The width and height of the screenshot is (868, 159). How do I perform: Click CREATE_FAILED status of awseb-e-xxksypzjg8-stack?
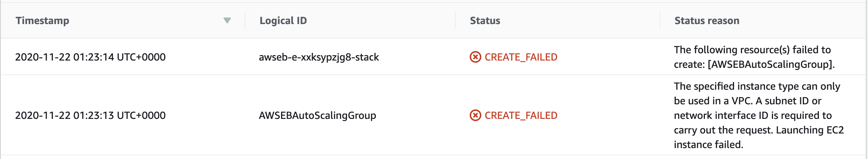[x=521, y=57]
